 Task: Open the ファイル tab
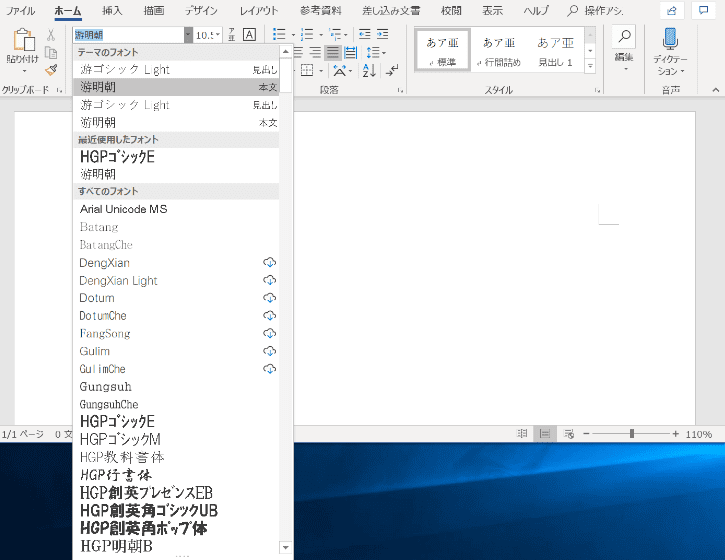tap(21, 11)
